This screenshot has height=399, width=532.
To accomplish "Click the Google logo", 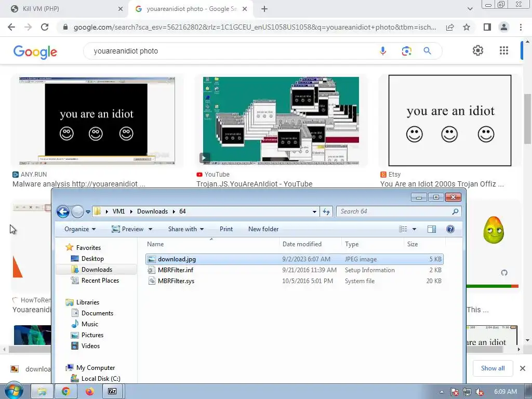I will coord(35,52).
